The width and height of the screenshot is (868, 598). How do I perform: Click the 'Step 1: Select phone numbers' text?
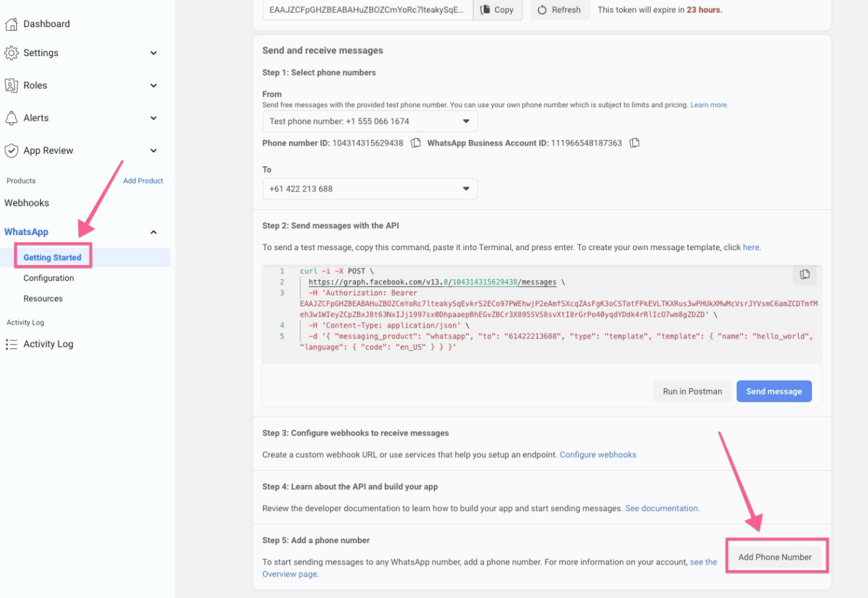[x=319, y=72]
